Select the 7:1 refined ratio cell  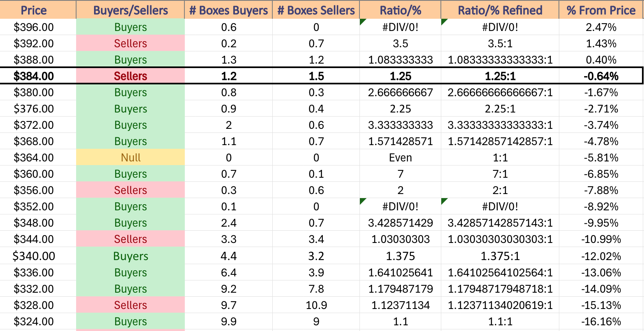500,174
